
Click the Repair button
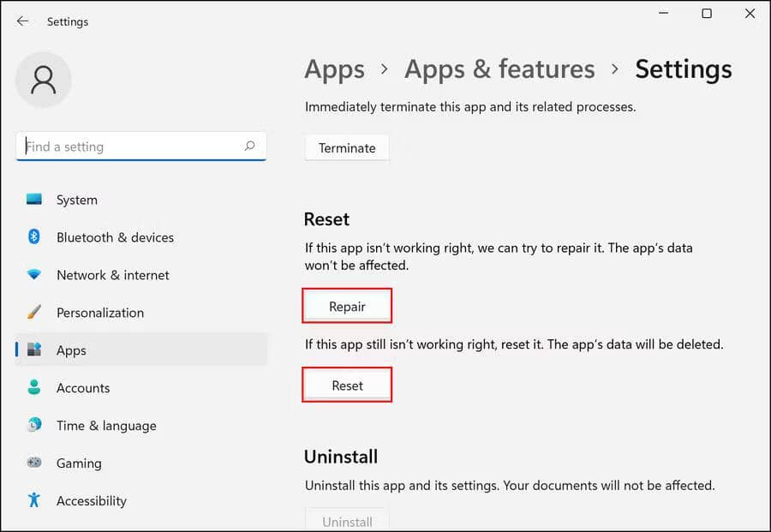(x=347, y=305)
